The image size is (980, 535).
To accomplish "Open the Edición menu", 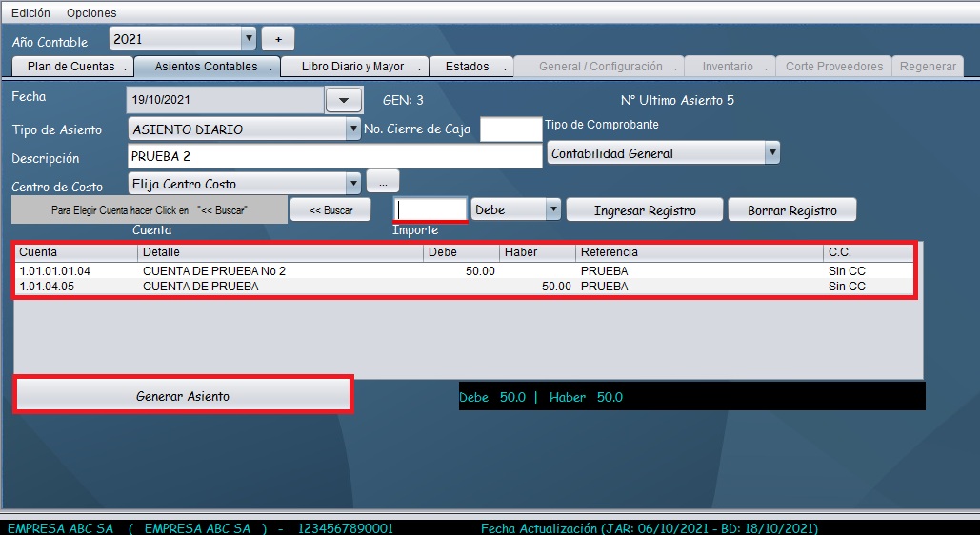I will pyautogui.click(x=30, y=13).
